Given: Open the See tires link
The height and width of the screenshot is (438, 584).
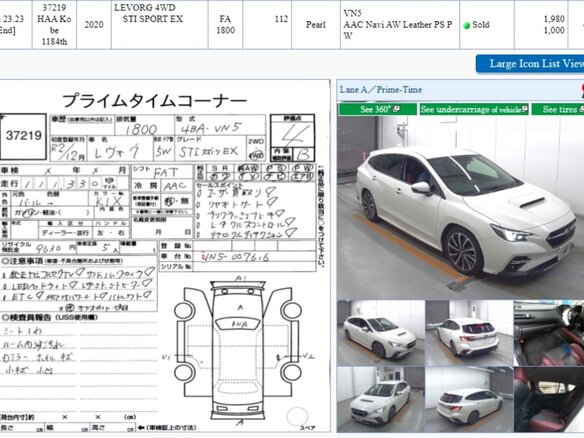Looking at the screenshot, I should coord(558,109).
